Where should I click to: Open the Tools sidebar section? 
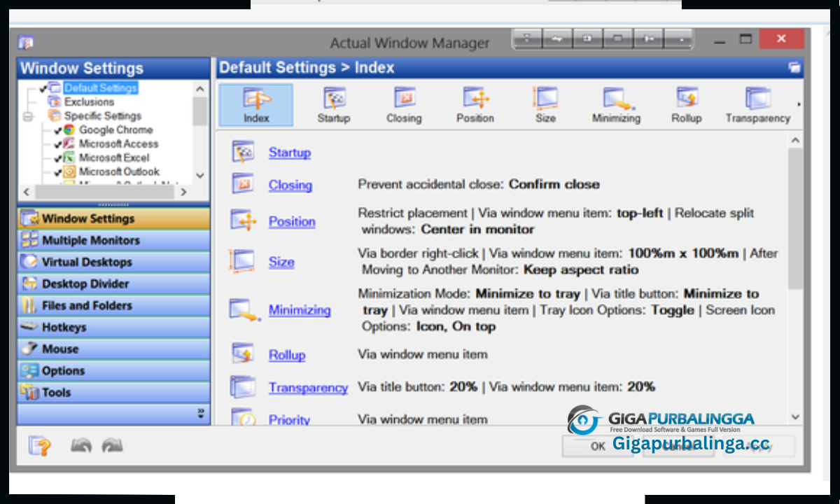[x=113, y=392]
